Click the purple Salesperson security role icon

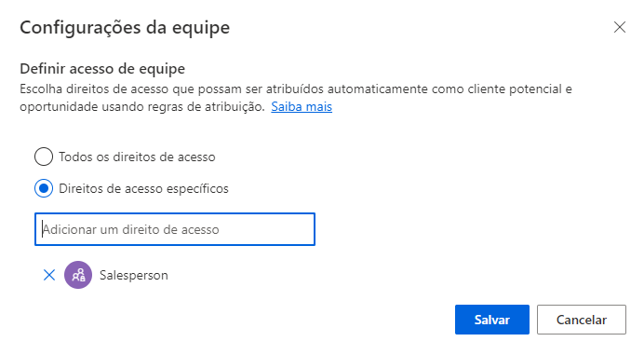(78, 275)
